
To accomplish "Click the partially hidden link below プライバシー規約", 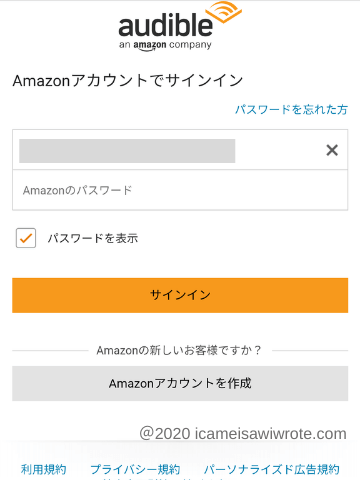I will pyautogui.click(x=167, y=478).
